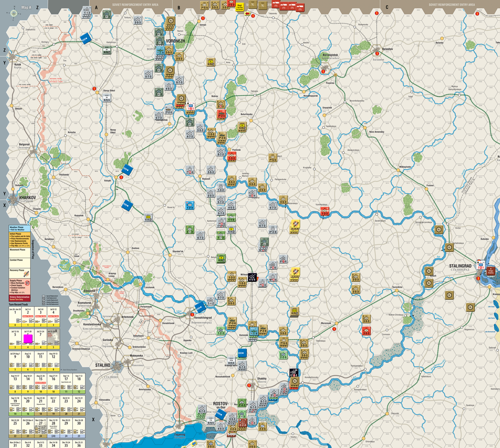The image size is (500, 448).
Task: Click the turn 7 box on Turn Record Track
Action: 40,339
